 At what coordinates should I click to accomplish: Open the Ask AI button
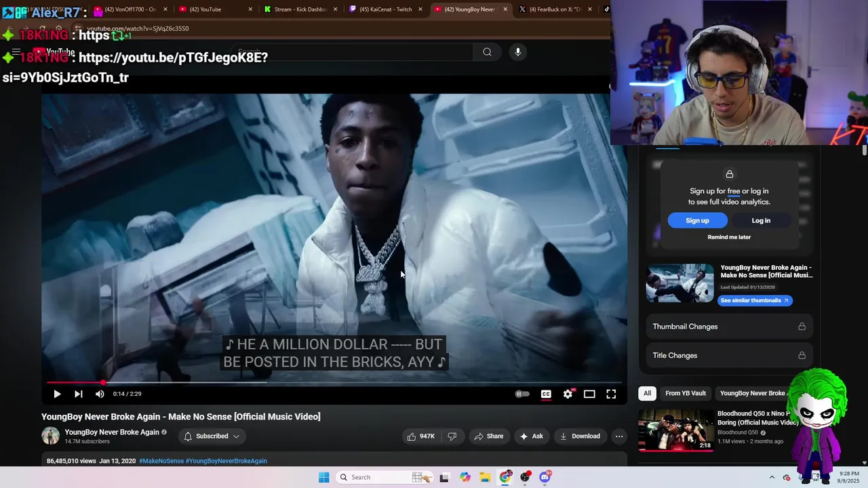(531, 436)
